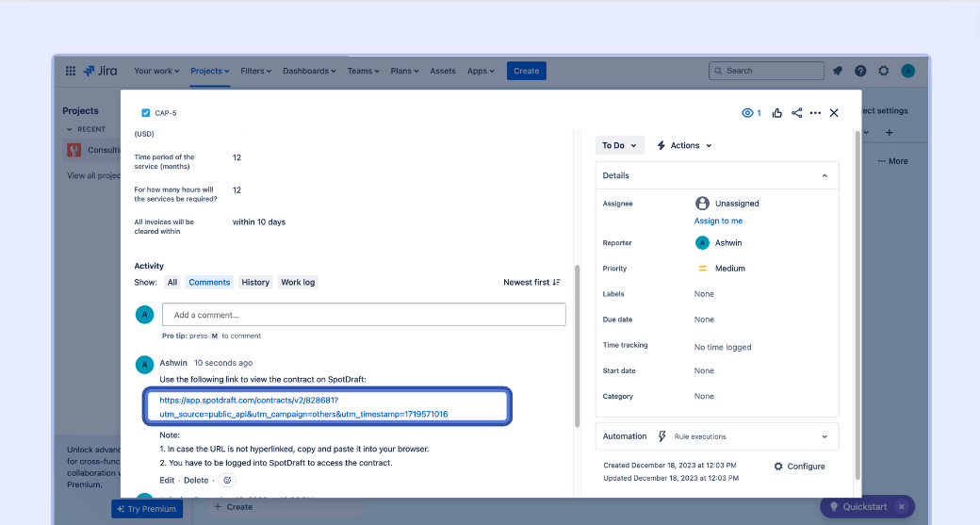Click the watch eye icon
The height and width of the screenshot is (525, 980).
tap(748, 113)
